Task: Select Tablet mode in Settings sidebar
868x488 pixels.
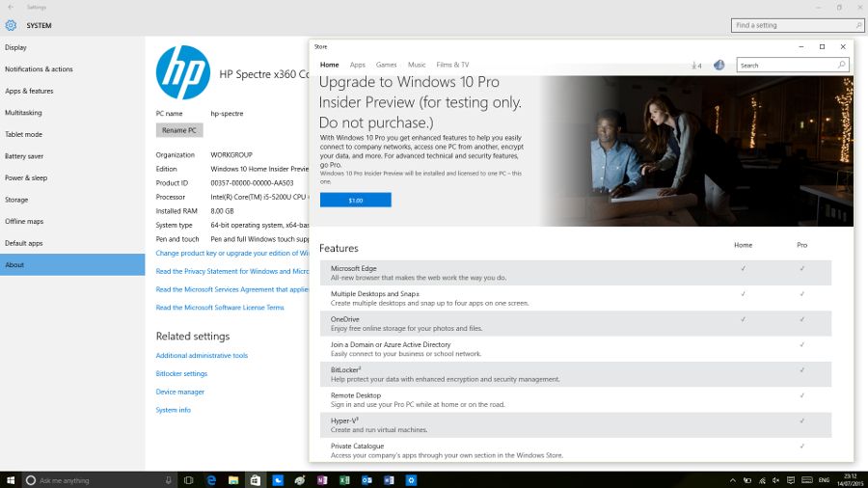Action: (x=72, y=134)
